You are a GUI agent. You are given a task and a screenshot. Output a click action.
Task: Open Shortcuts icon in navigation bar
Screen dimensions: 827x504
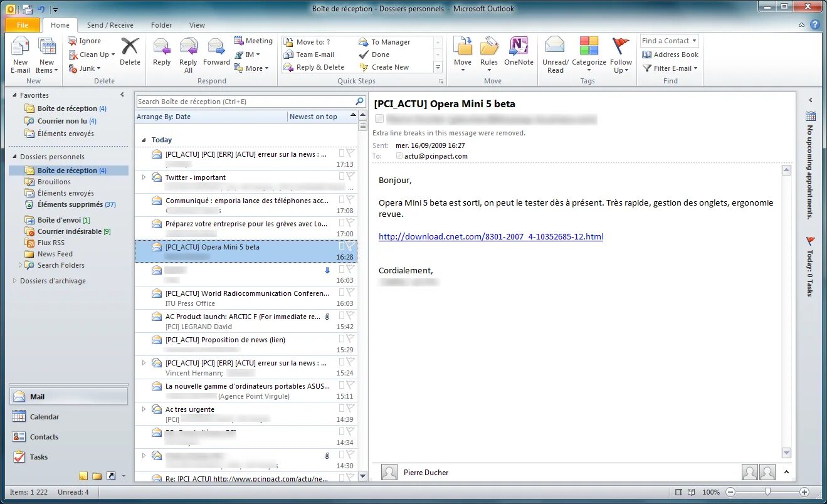coord(111,476)
